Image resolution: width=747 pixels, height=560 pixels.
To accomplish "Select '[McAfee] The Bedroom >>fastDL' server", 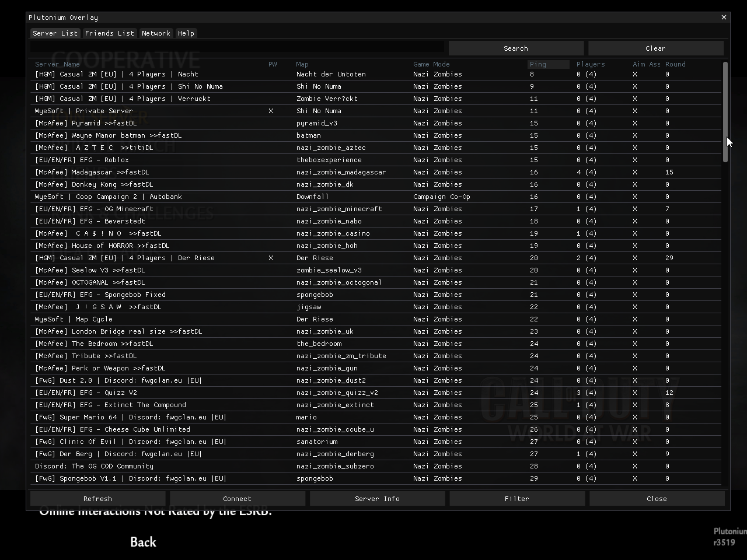I will [x=376, y=344].
